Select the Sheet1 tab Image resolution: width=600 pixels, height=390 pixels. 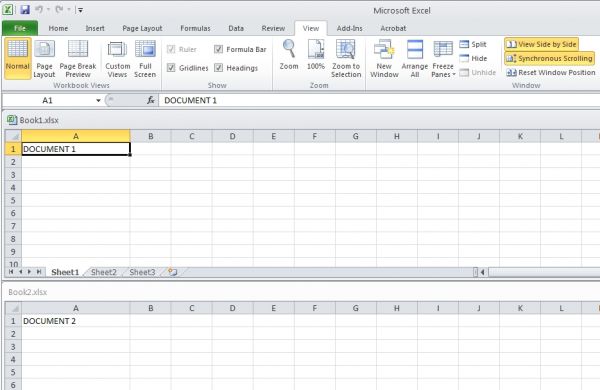coord(65,272)
